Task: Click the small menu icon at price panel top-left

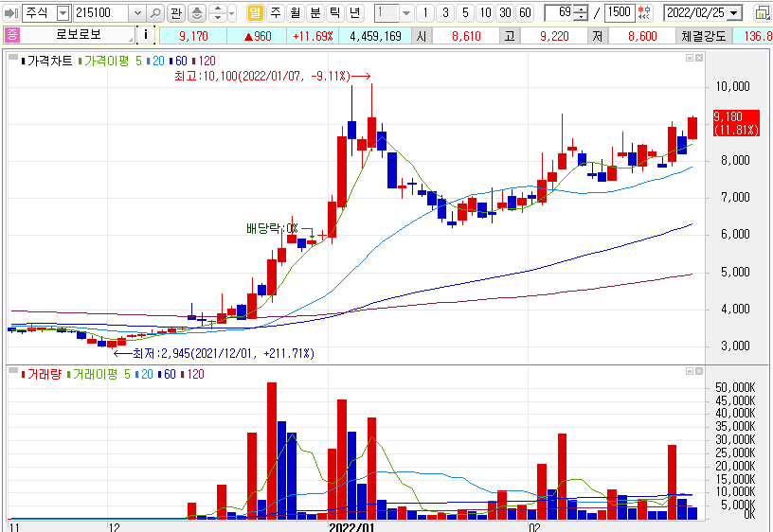Action: coord(13,58)
